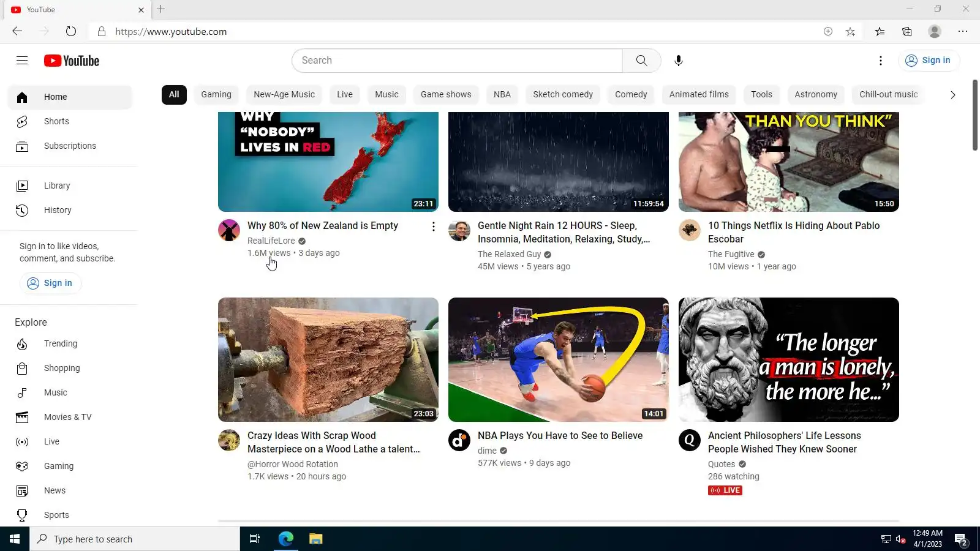
Task: Open NBA Plays You Have to See title
Action: (x=560, y=436)
